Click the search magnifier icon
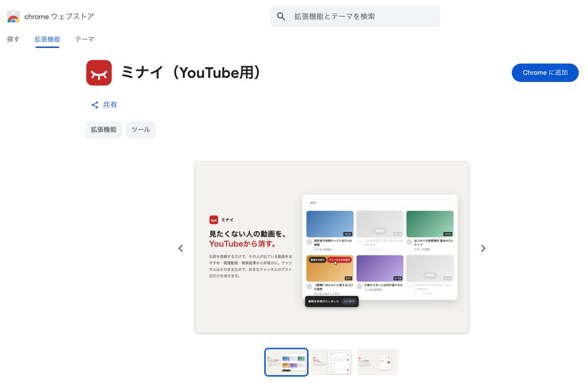 281,17
